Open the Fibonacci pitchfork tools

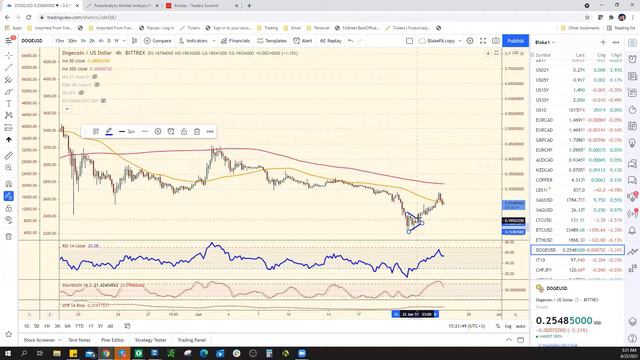9,80
